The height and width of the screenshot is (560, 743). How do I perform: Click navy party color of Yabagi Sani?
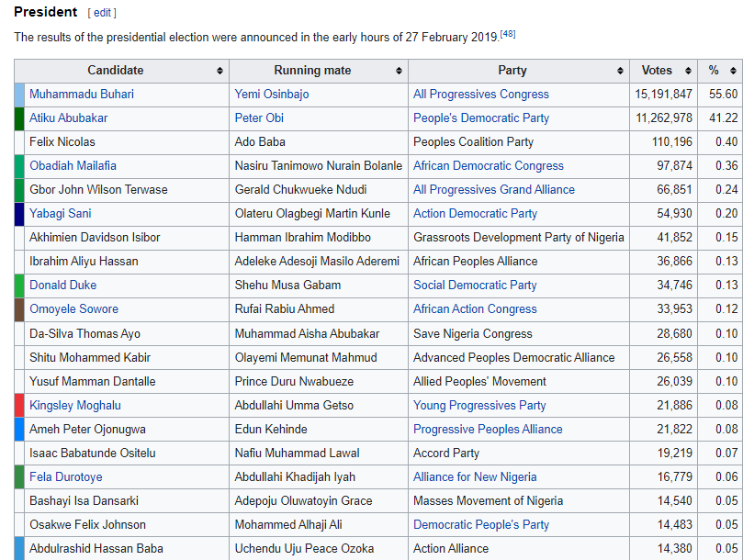[x=19, y=214]
